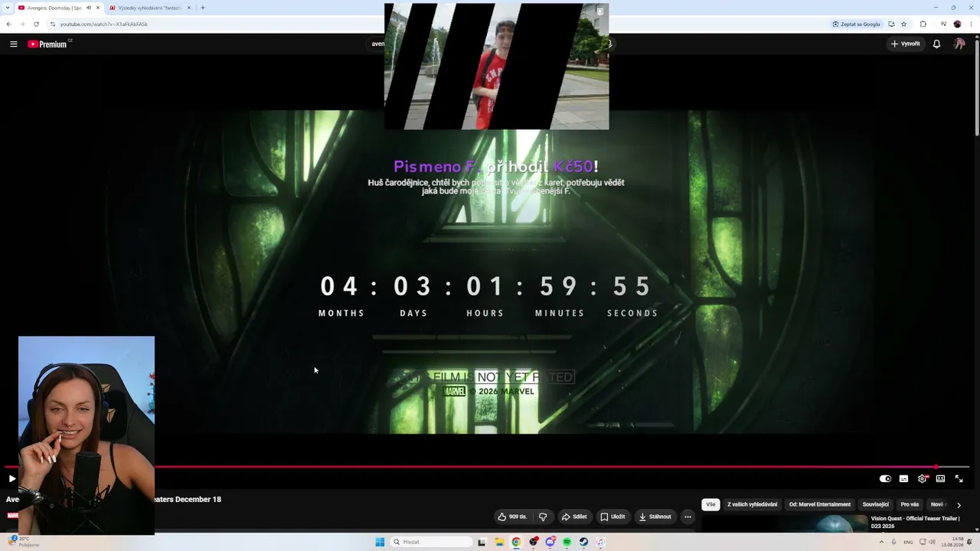
Task: Open Vision Quest - Official Teaser Trailer title
Action: coord(915,522)
